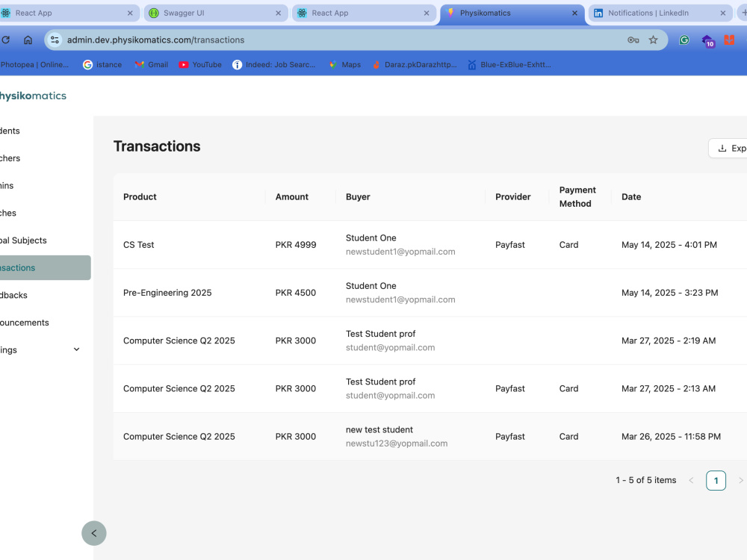Bookmark this page with star icon
Viewport: 747px width, 560px height.
pos(653,40)
